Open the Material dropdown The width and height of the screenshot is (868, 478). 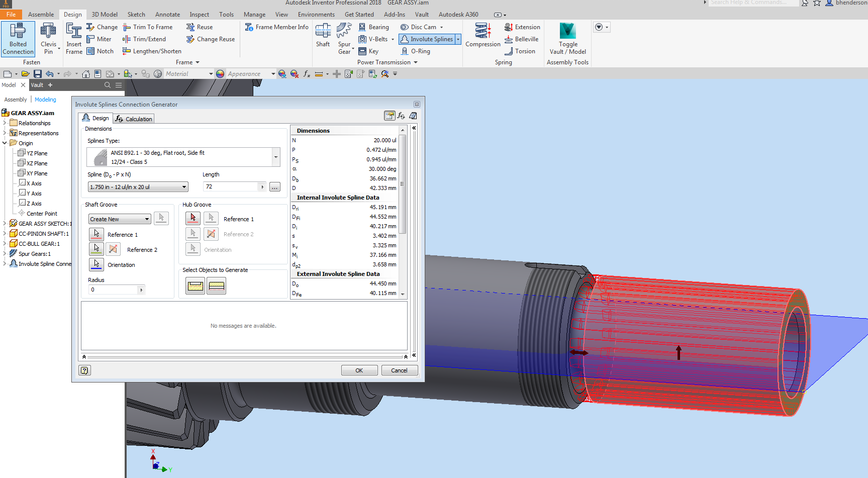211,74
